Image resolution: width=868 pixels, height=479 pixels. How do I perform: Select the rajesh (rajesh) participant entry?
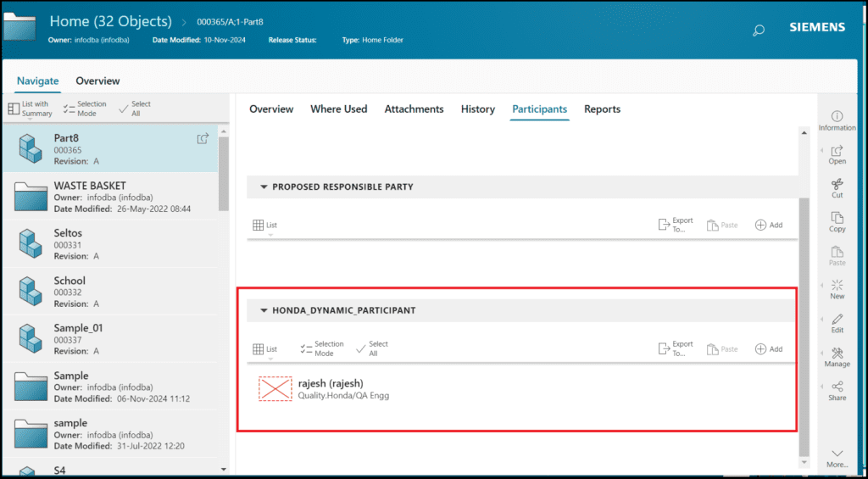click(331, 388)
